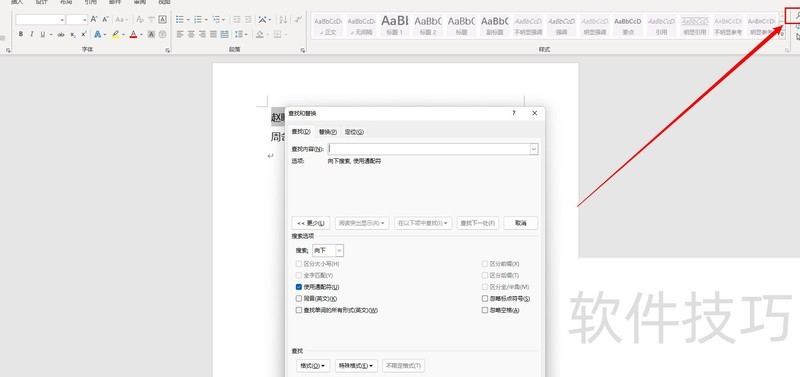Apply character border icon

(x=162, y=19)
